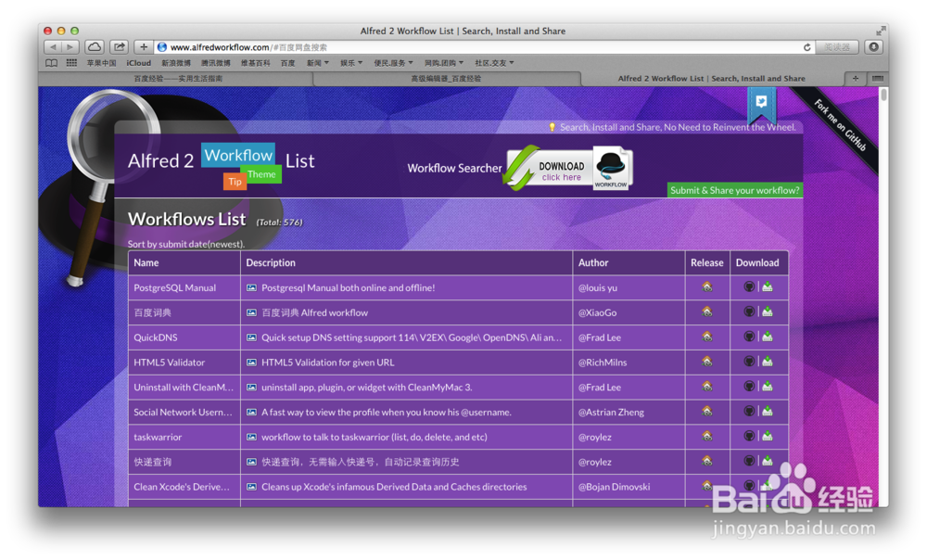Show screenshot icon for taskwarrior description
The width and height of the screenshot is (927, 560).
coord(251,437)
